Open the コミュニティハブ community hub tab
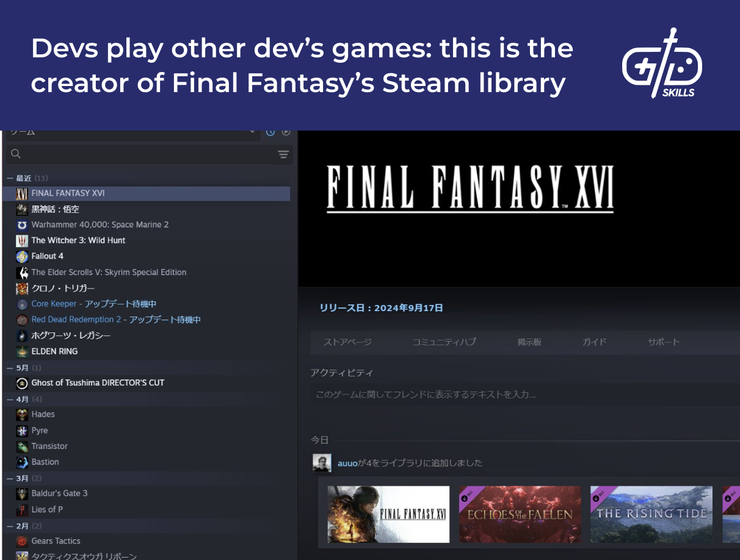This screenshot has width=740, height=560. (444, 342)
